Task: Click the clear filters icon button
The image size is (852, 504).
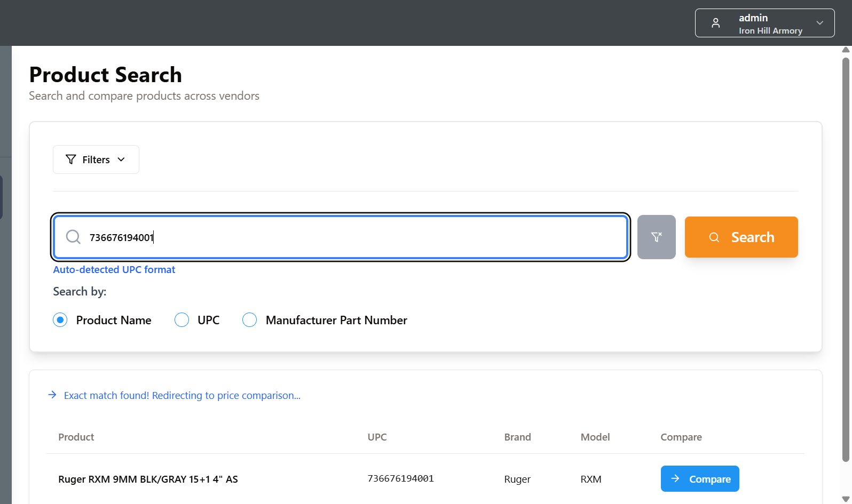Action: click(656, 237)
